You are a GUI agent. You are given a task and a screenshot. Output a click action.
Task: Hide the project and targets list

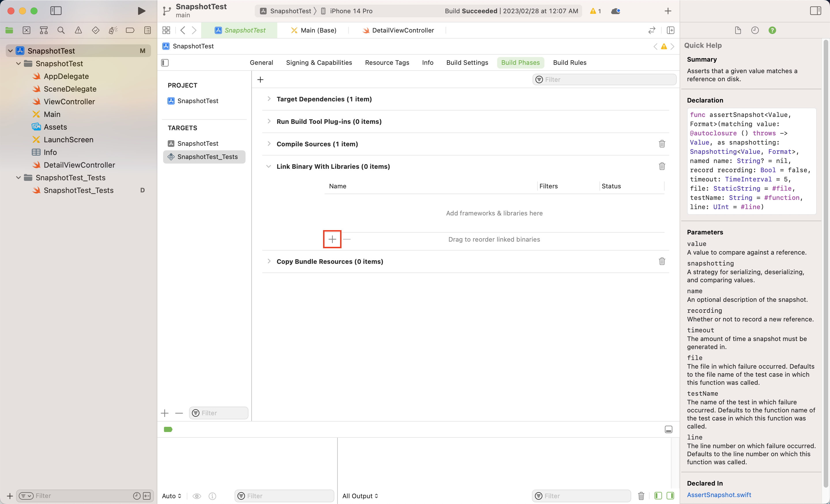click(165, 62)
